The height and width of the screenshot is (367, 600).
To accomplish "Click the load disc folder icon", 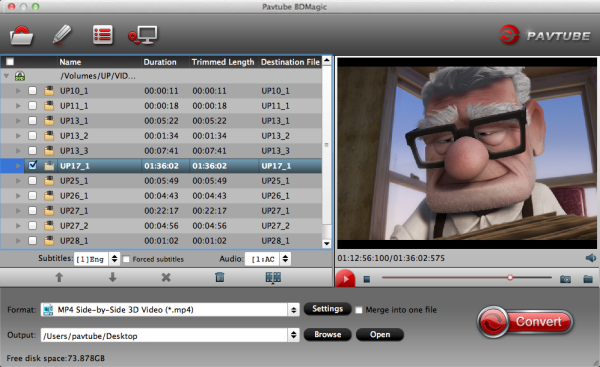I will (21, 36).
